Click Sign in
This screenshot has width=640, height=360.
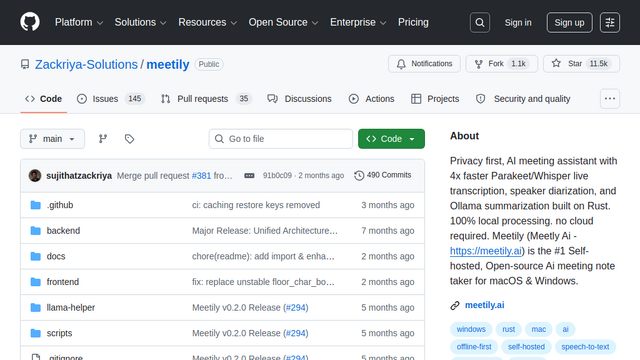[518, 22]
